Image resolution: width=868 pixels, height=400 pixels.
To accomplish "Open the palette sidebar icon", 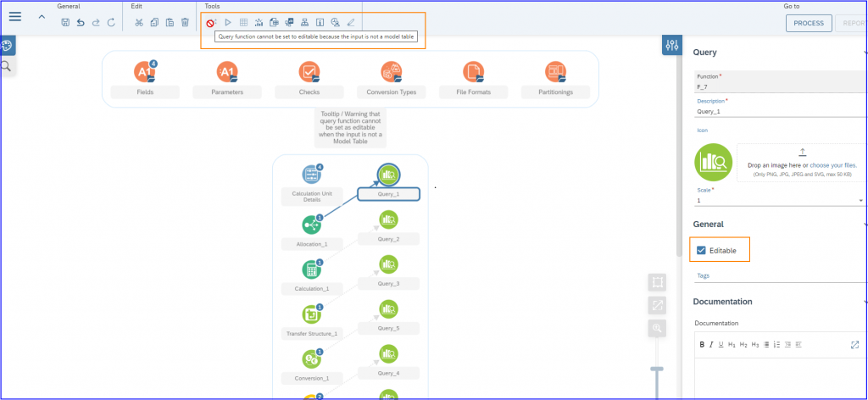I will [7, 46].
